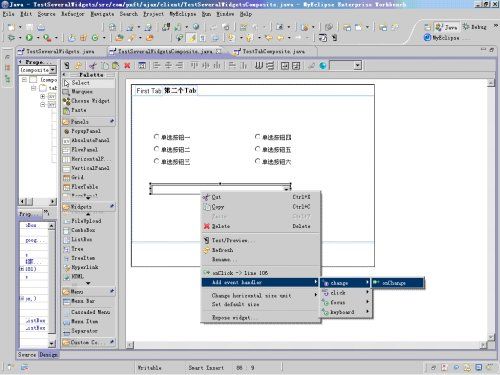
Task: Click the red Delete icon in designer toolbar
Action: (127, 66)
